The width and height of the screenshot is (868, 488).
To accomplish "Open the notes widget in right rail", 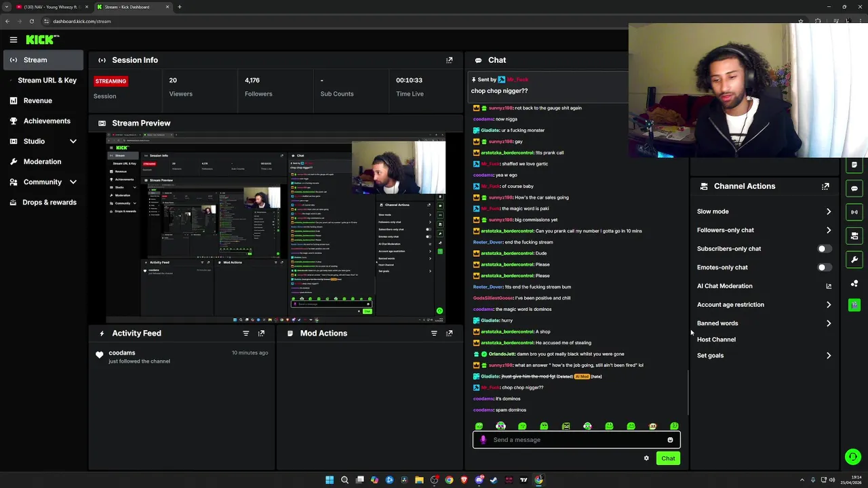I will point(854,165).
